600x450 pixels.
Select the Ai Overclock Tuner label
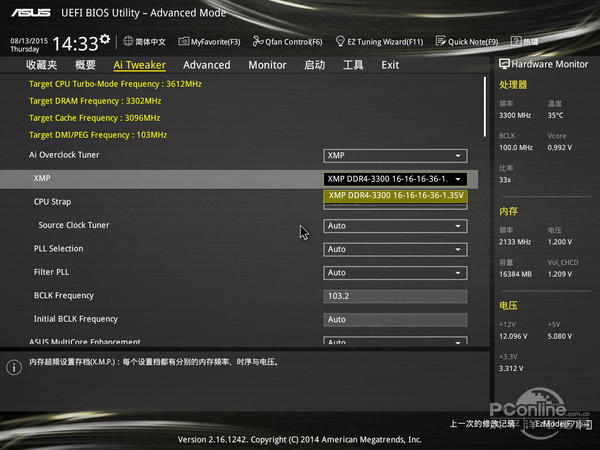pyautogui.click(x=64, y=155)
